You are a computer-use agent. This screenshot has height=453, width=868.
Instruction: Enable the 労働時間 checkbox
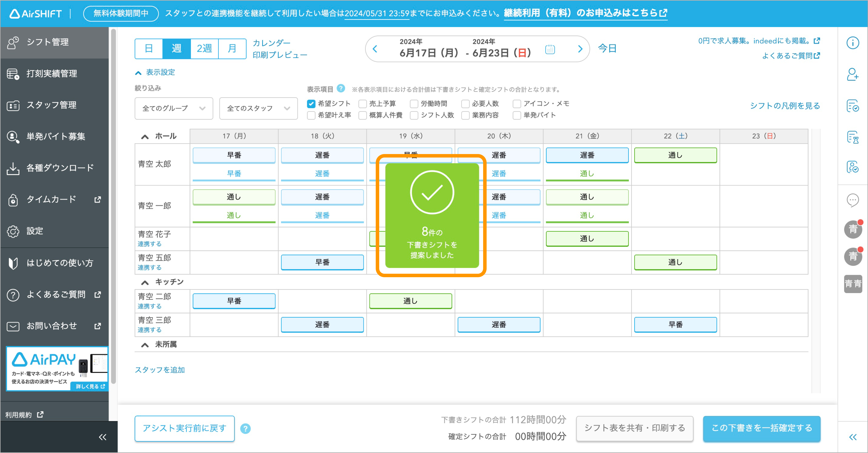(x=414, y=104)
